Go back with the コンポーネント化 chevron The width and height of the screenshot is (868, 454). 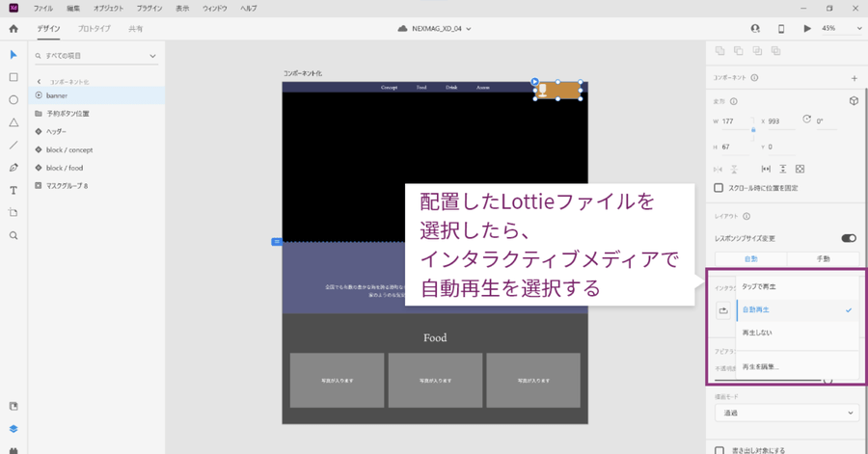[x=39, y=82]
